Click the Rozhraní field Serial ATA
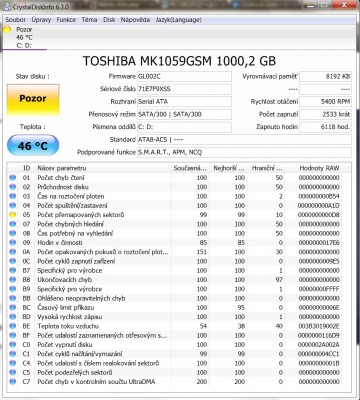The width and height of the screenshot is (360, 400). click(x=184, y=102)
